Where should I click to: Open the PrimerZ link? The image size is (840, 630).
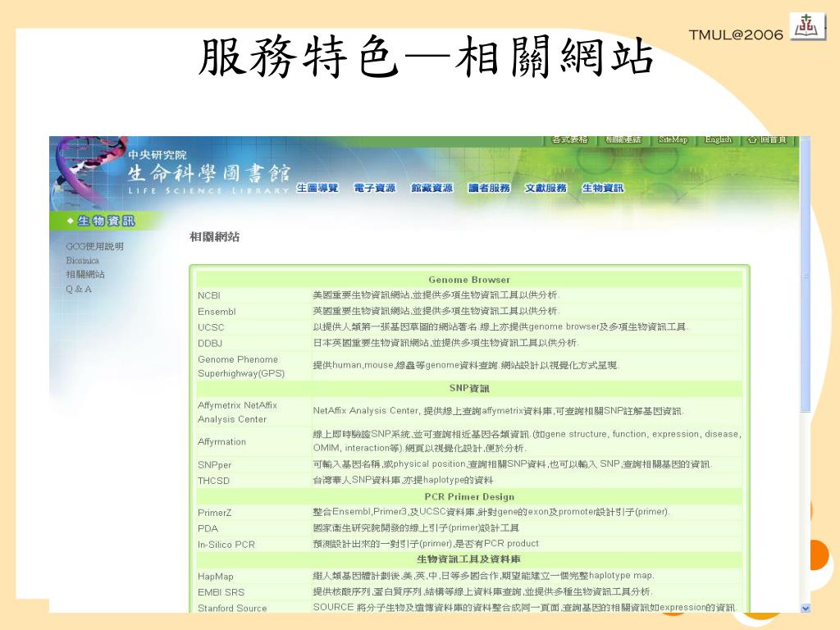tap(214, 513)
